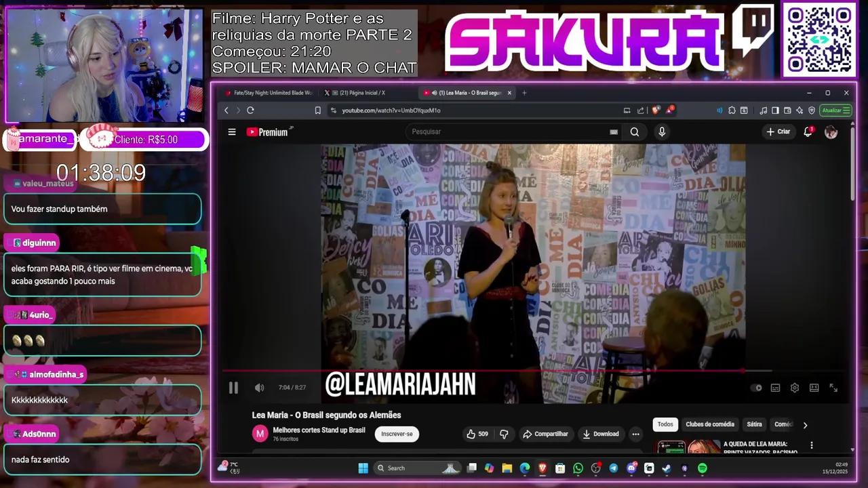Screen dimensions: 868x488
Task: Mute the video with the speaker icon
Action: pos(259,388)
